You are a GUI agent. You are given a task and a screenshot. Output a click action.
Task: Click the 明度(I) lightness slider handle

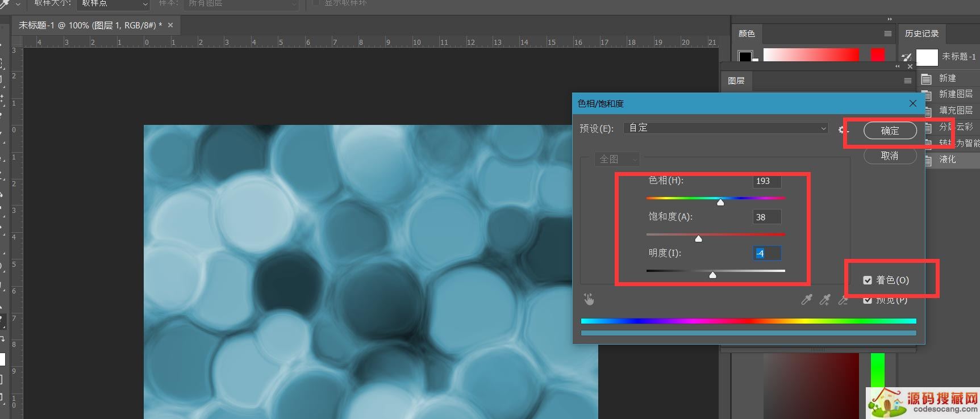(712, 275)
